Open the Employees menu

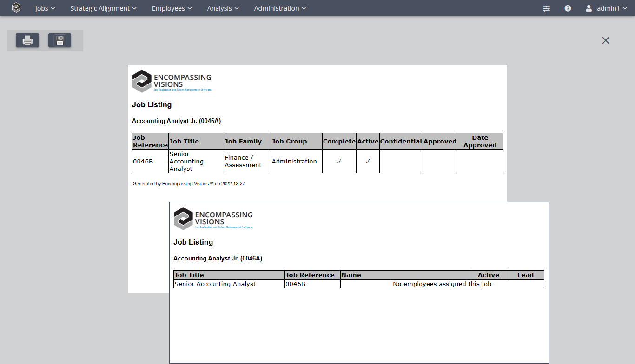(172, 8)
